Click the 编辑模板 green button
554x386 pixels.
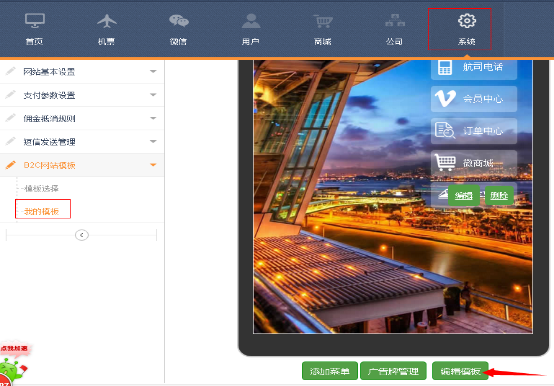click(460, 371)
